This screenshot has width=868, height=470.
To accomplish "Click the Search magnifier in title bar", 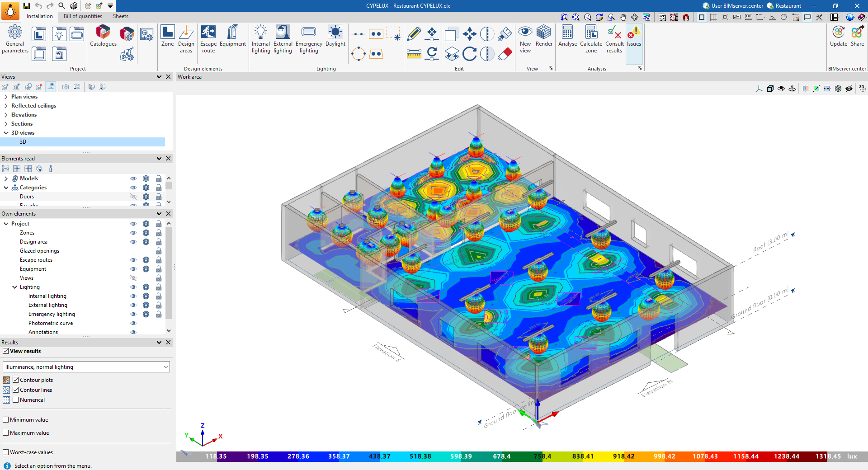I will (x=62, y=6).
